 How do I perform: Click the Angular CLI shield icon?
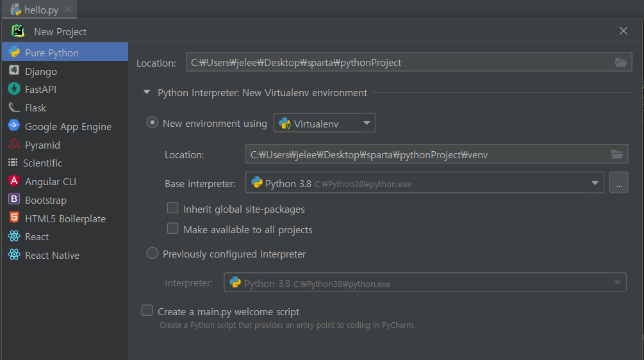pyautogui.click(x=14, y=181)
